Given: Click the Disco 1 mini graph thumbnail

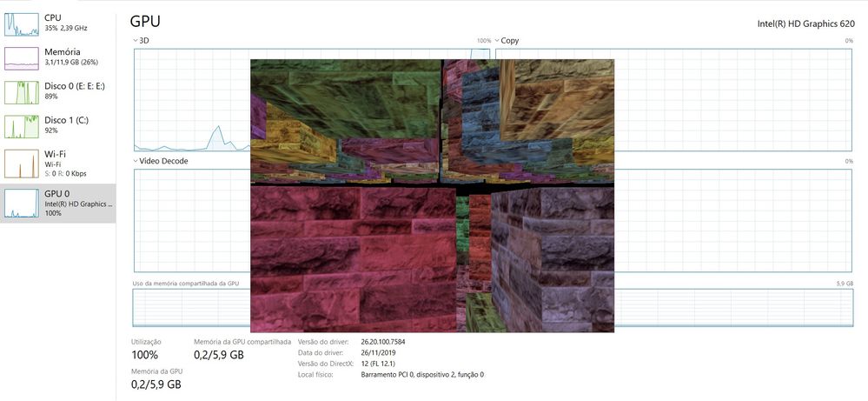Looking at the screenshot, I should 22,126.
